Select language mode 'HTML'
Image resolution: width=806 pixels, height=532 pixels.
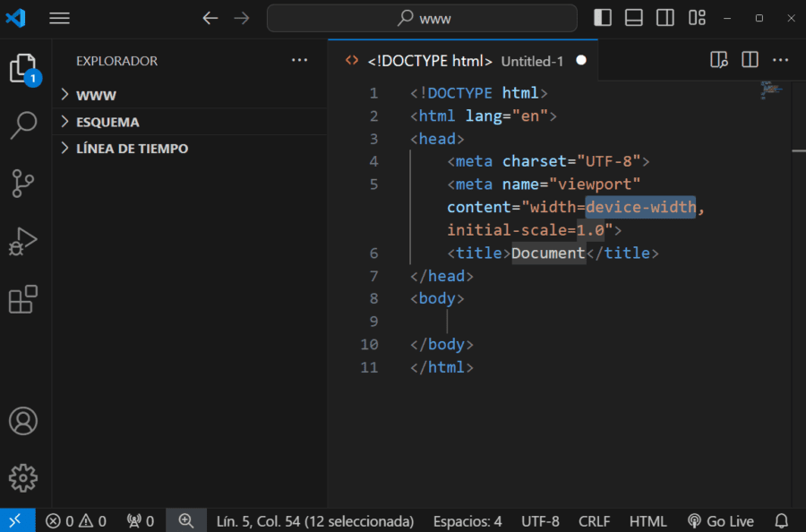point(647,521)
